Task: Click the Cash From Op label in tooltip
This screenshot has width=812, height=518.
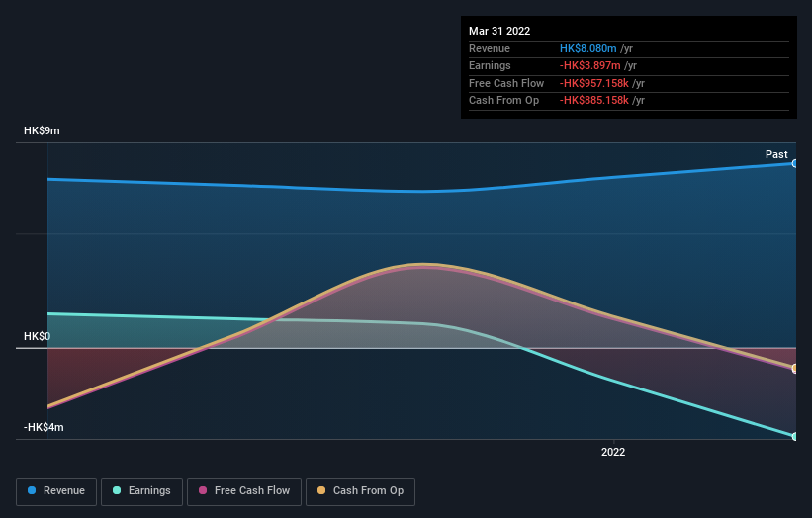Action: [503, 101]
